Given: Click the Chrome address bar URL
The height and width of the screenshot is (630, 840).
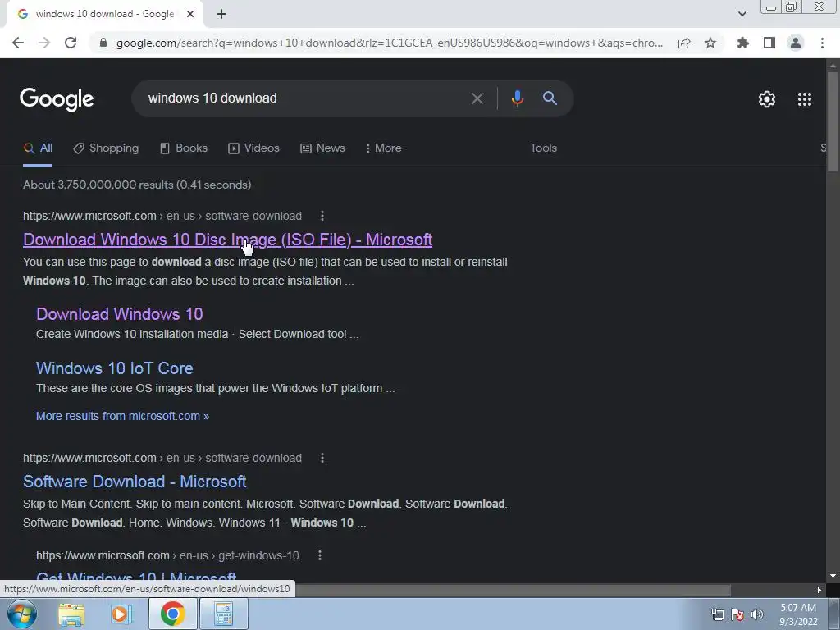Looking at the screenshot, I should tap(390, 43).
